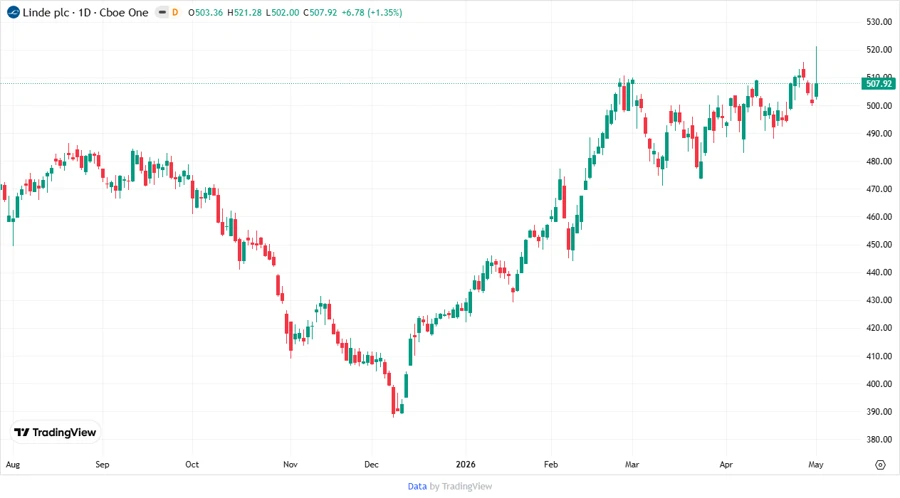Click the 430.00 price axis label
The width and height of the screenshot is (900, 498).
[x=879, y=300]
